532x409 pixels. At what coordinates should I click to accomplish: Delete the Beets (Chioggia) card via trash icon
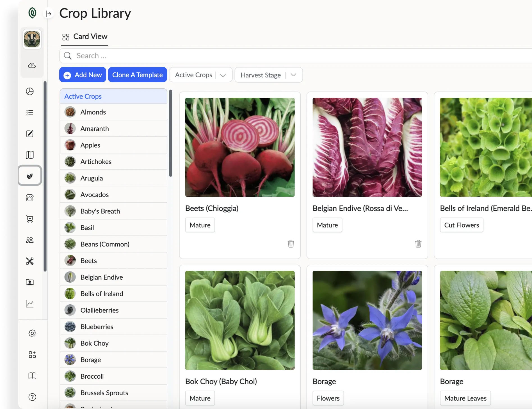point(291,244)
